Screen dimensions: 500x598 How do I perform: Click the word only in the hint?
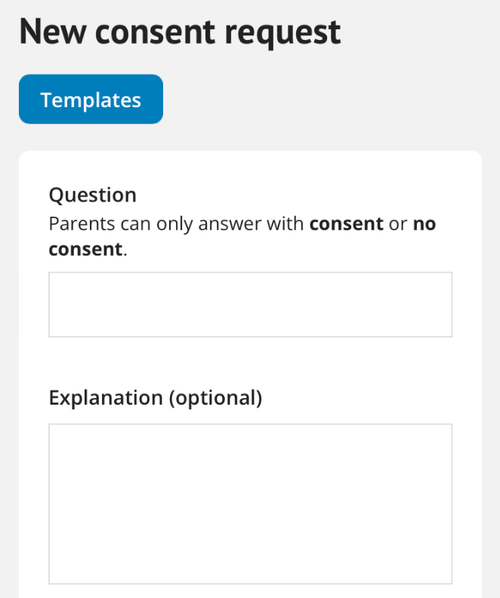pos(174,224)
